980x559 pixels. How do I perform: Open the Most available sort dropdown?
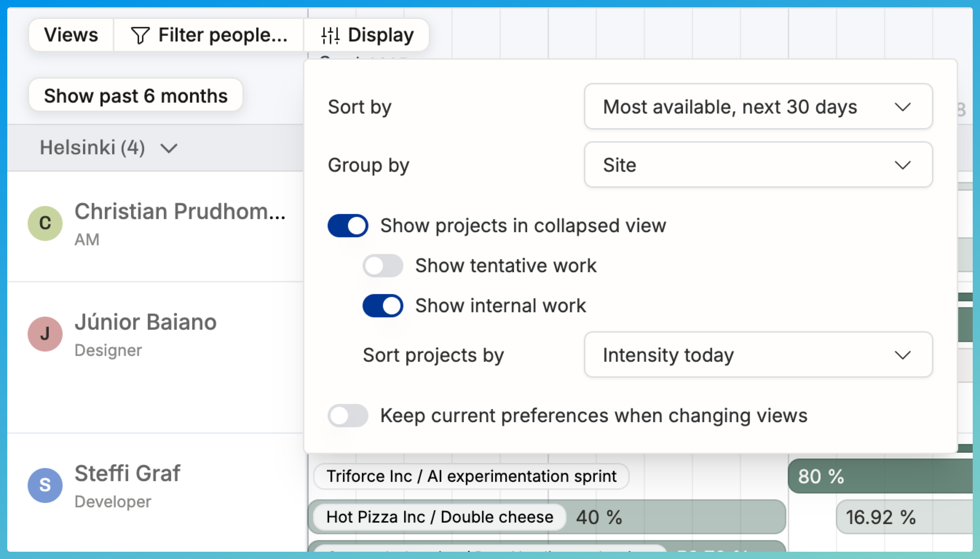click(x=730, y=107)
